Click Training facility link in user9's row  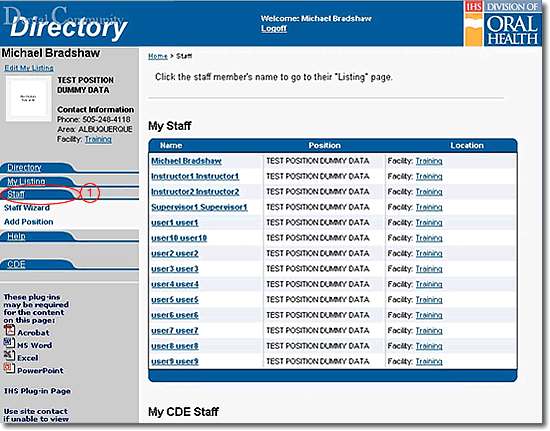429,362
